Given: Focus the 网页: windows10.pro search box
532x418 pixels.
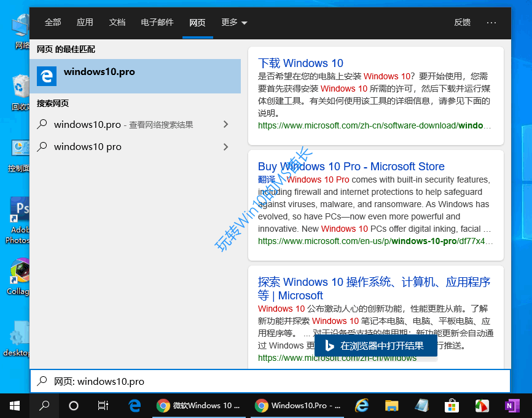Looking at the screenshot, I should pos(270,381).
